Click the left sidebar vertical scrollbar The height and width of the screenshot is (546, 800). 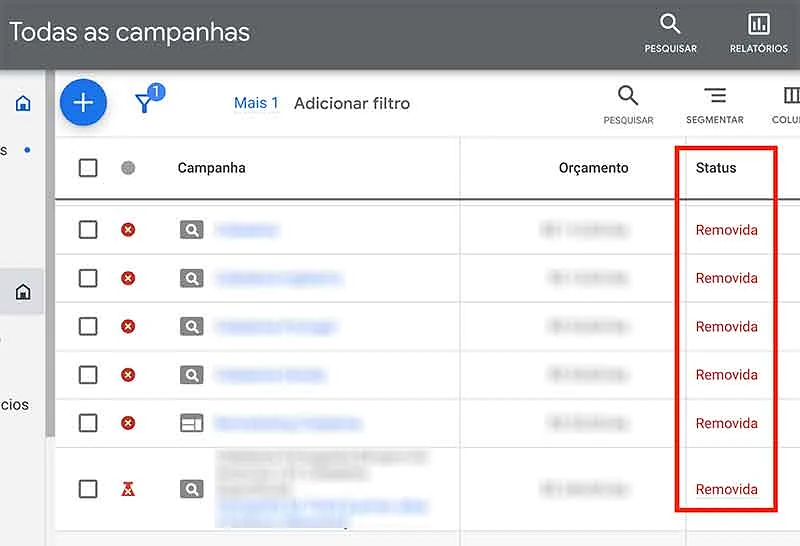tap(50, 254)
